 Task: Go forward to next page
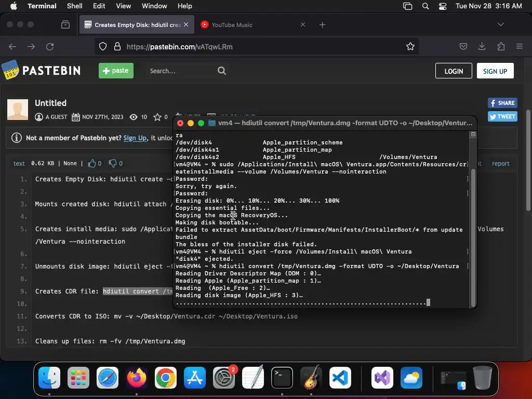[x=31, y=46]
